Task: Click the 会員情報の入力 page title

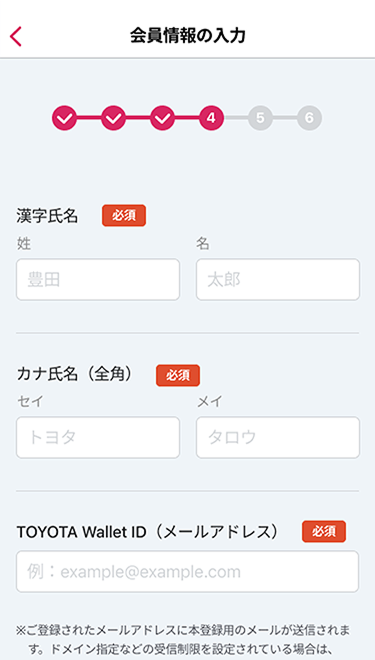Action: 187,36
